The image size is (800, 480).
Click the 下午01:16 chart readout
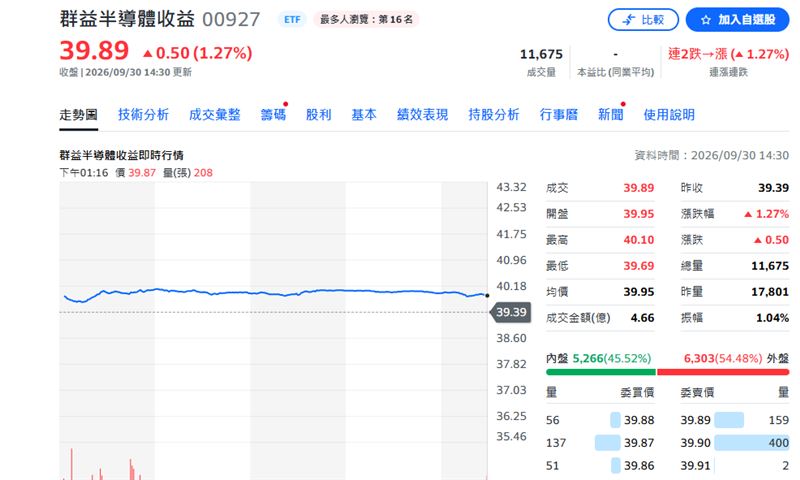[x=84, y=173]
